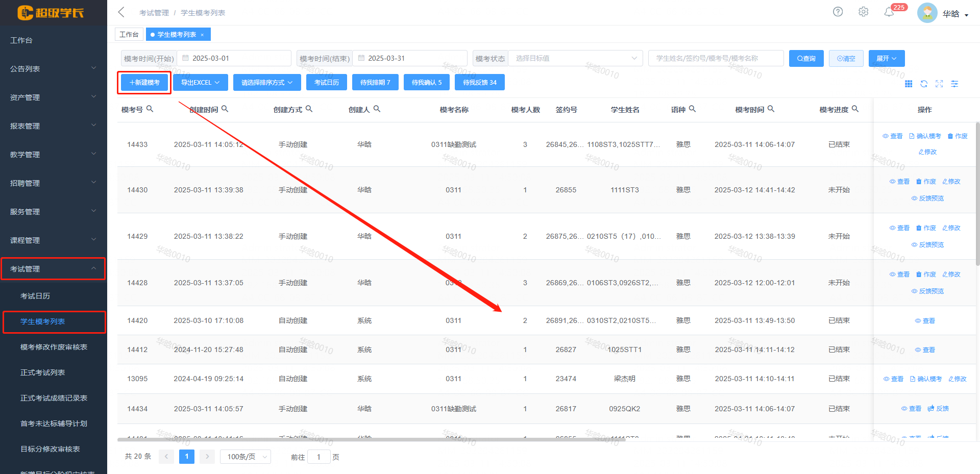The image size is (980, 474).
Task: Switch to the 工作台 tab
Action: (129, 34)
